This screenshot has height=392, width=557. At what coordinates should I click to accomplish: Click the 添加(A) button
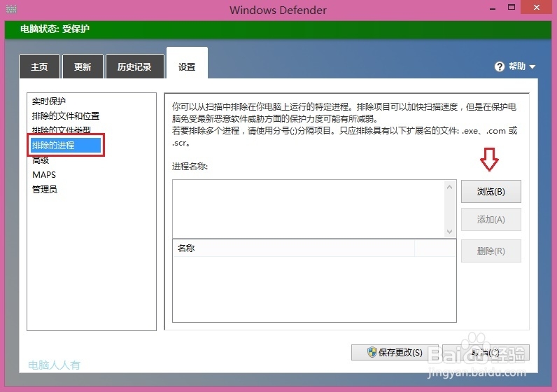[491, 220]
